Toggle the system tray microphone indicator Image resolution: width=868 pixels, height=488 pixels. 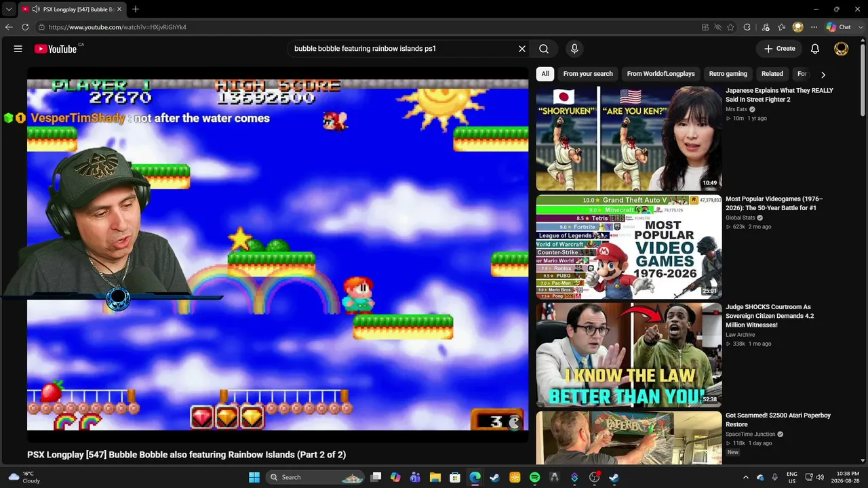774,477
